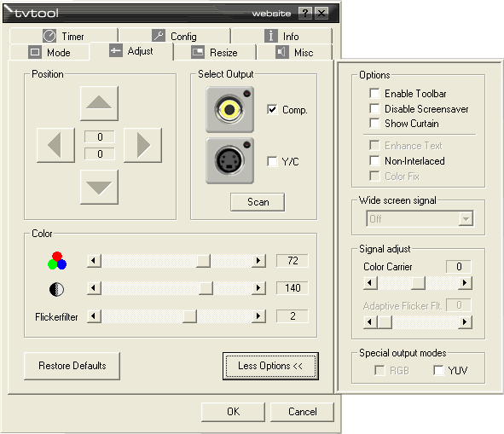The height and width of the screenshot is (434, 504).
Task: Switch to the Resize tab
Action: pyautogui.click(x=215, y=52)
